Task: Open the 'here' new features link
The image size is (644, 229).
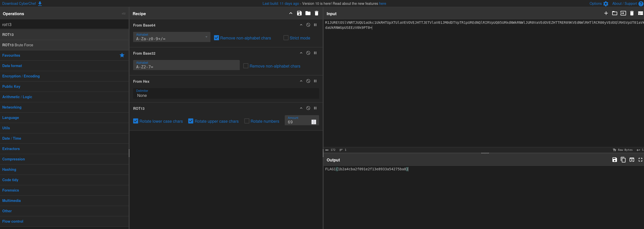Action: coord(383,4)
